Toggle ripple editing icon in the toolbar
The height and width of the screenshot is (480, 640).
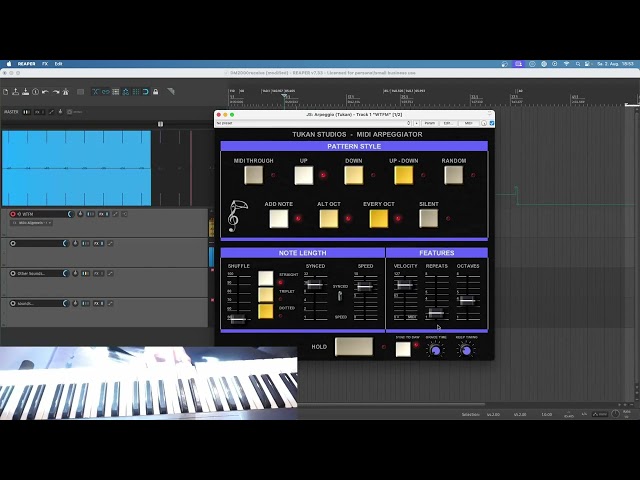[116, 92]
